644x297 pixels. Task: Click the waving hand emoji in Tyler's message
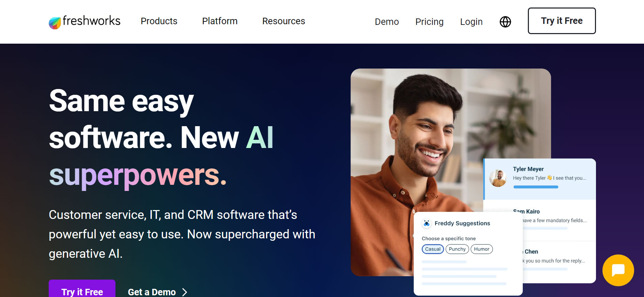(x=549, y=178)
